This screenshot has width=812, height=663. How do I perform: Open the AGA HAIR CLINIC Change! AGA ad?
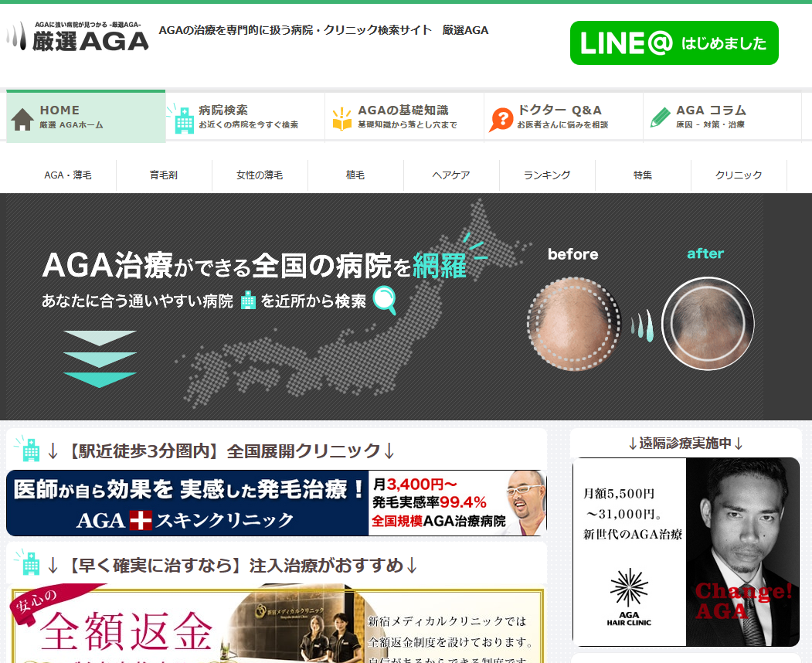coord(685,552)
